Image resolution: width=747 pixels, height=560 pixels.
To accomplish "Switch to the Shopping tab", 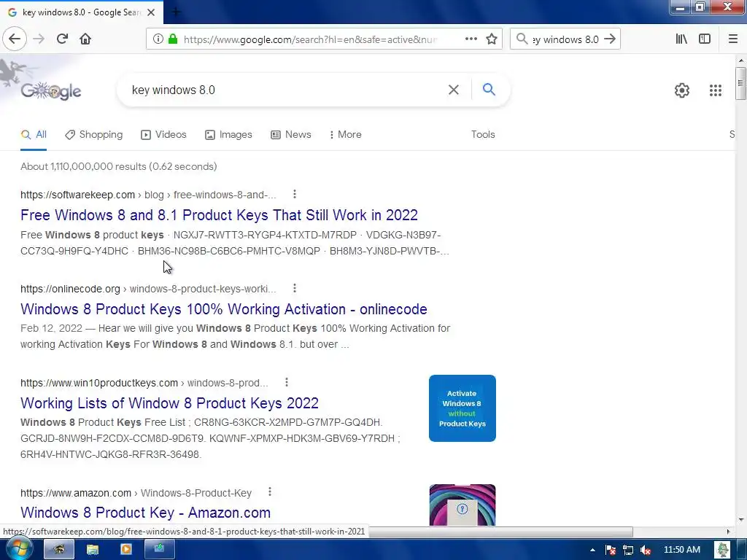I will [94, 135].
